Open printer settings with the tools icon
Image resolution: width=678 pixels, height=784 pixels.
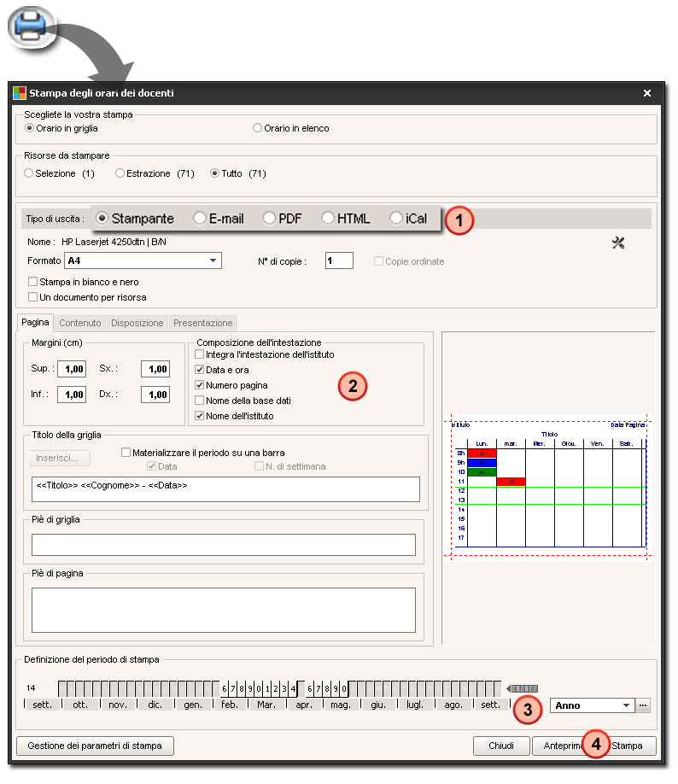click(x=618, y=243)
